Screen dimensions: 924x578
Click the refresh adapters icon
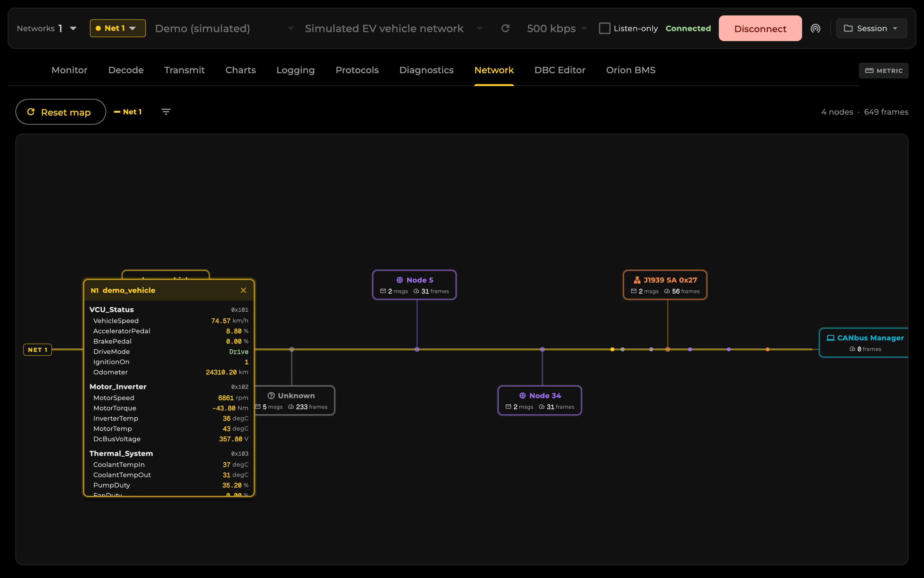[505, 28]
